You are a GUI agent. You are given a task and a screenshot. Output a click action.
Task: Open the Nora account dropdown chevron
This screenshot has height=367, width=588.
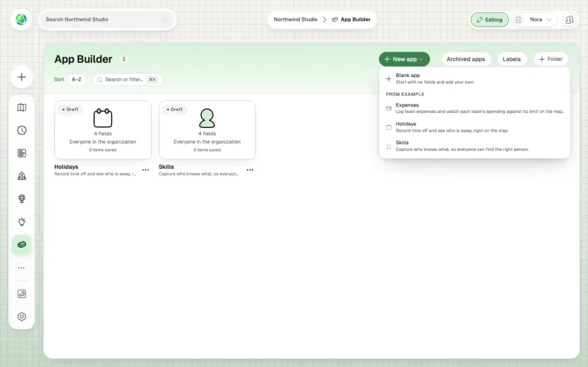[x=549, y=20]
